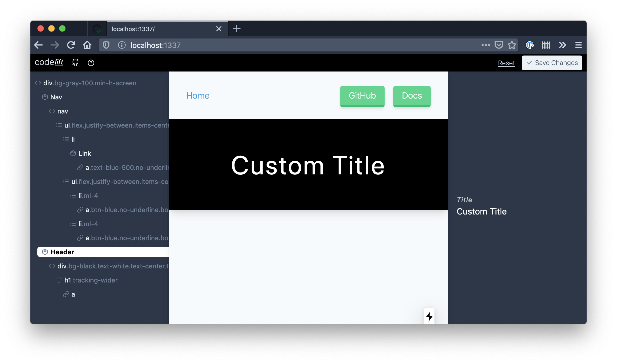
Task: Select the first ul.flex.justify-between tree row
Action: (112, 125)
